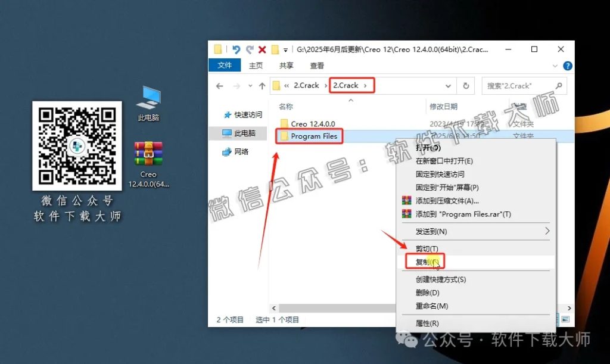Open the address bar history dropdown
Image resolution: width=610 pixels, height=364 pixels.
coord(448,86)
